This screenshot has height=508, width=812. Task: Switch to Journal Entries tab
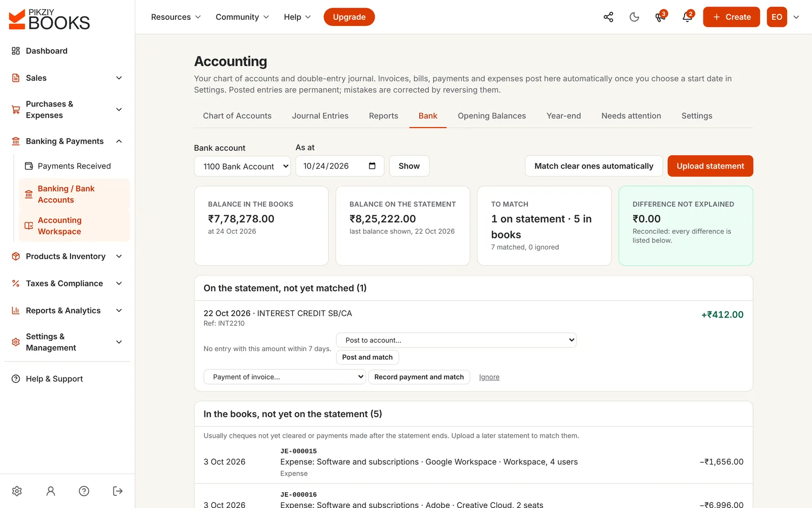coord(320,116)
